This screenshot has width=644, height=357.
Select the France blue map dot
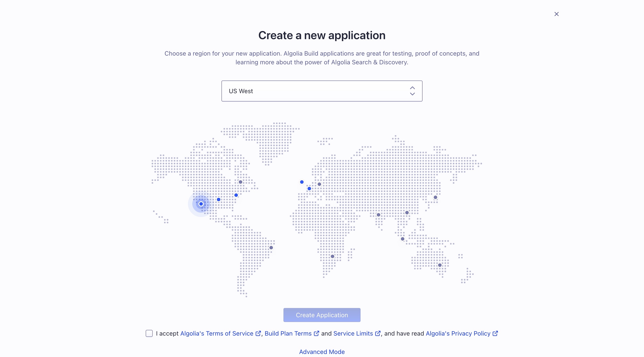pyautogui.click(x=309, y=189)
